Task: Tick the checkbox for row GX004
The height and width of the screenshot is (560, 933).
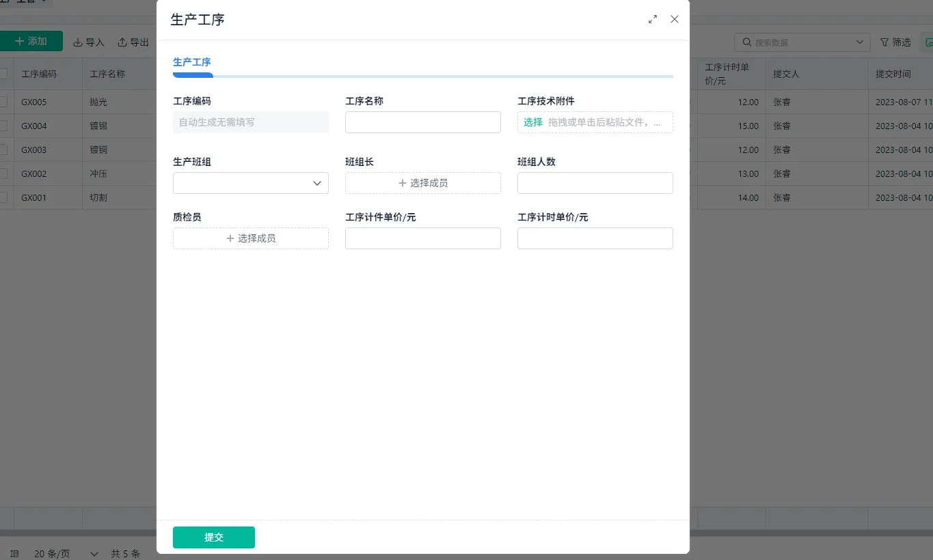Action: pyautogui.click(x=3, y=126)
